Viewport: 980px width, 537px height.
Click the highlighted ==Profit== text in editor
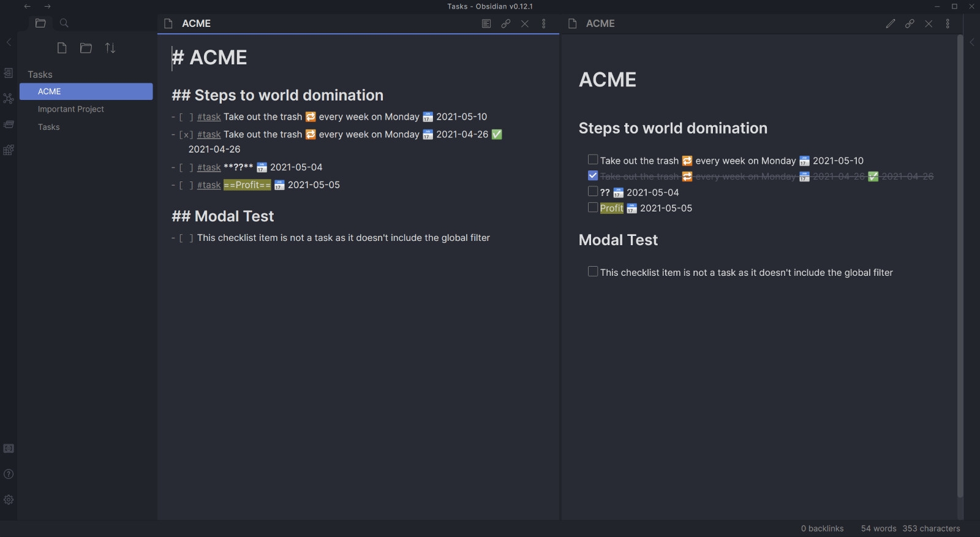point(247,185)
